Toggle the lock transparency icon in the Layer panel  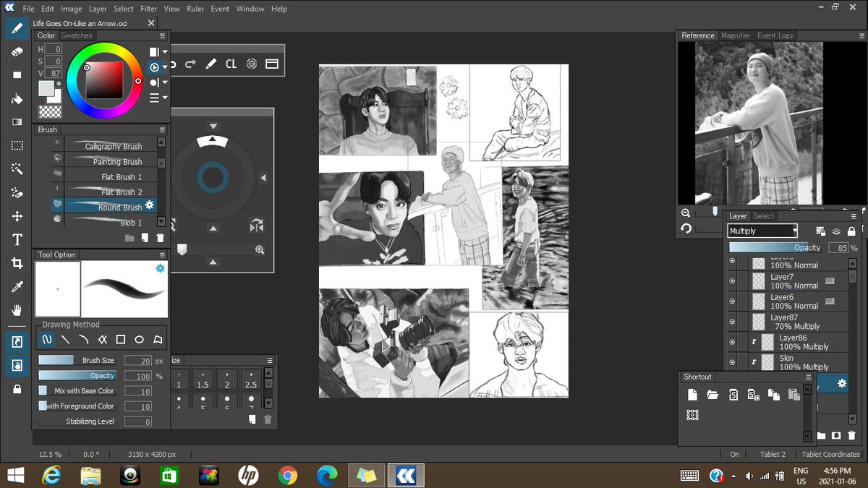click(x=820, y=231)
